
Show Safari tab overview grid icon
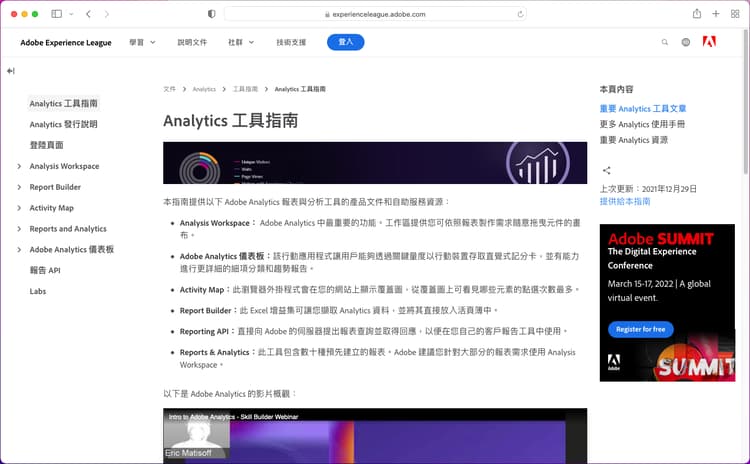[x=735, y=14]
